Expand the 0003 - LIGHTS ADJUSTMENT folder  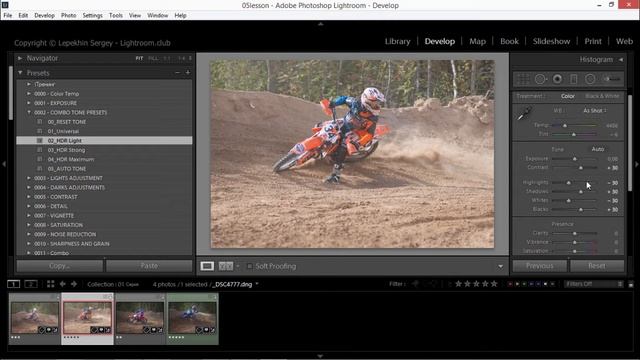(29, 178)
